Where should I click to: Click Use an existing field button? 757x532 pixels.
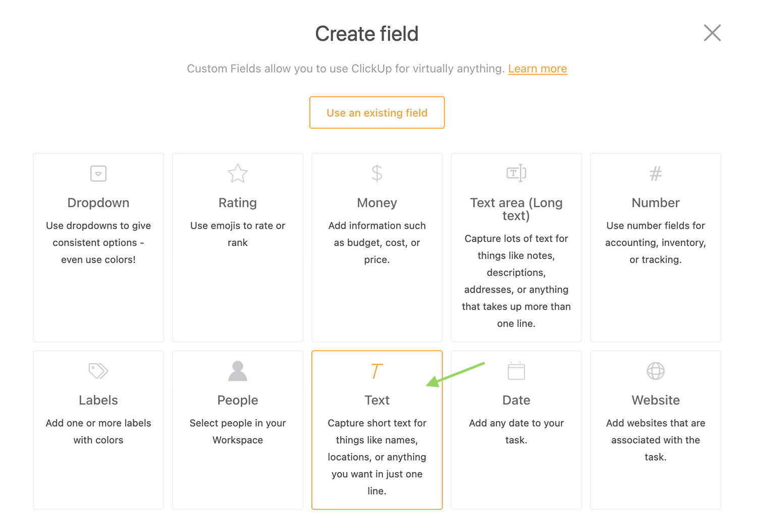pos(377,112)
